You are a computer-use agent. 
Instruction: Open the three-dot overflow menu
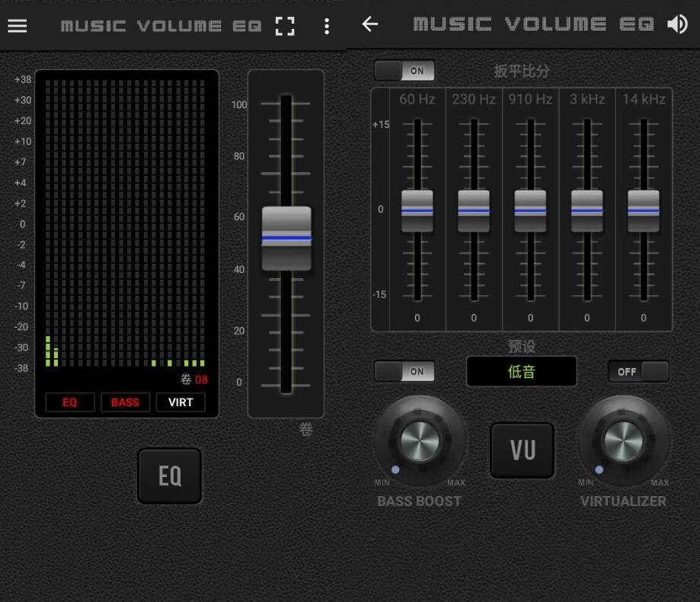click(327, 26)
